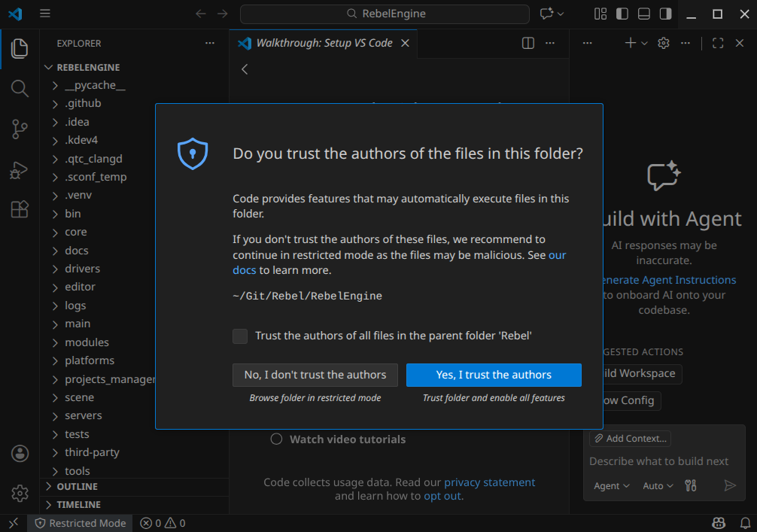Start a new chat with plus icon

click(630, 43)
